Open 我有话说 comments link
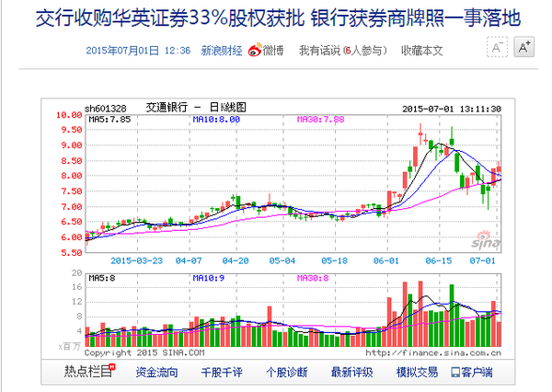Viewport: 552px width, 392px height. pos(319,51)
